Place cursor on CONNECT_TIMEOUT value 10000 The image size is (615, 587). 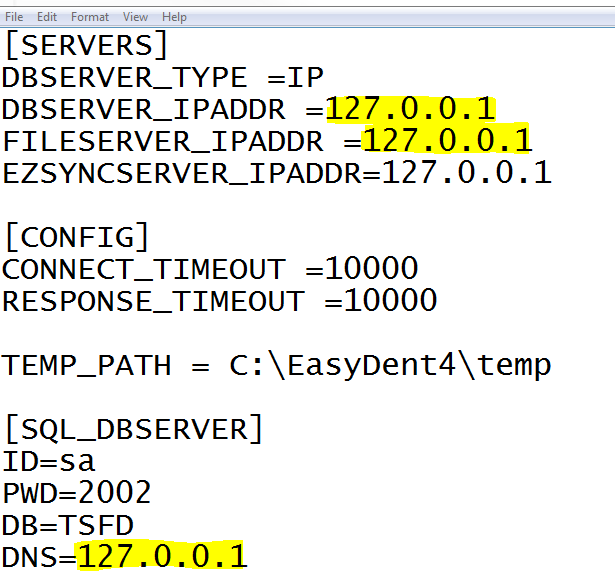point(371,269)
